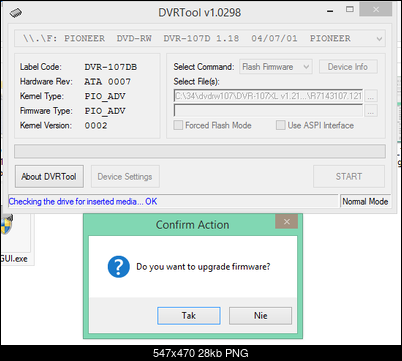
Task: Decline the firmware upgrade with Nie
Action: point(260,316)
